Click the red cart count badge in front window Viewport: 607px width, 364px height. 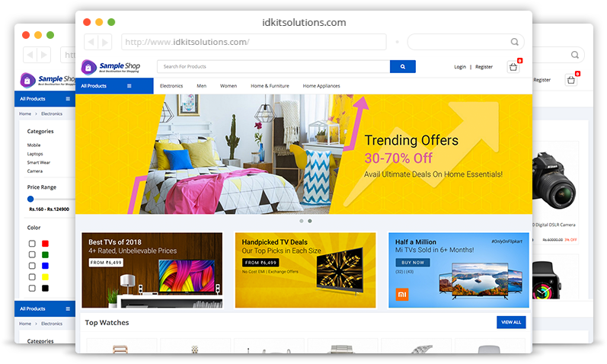[x=520, y=60]
